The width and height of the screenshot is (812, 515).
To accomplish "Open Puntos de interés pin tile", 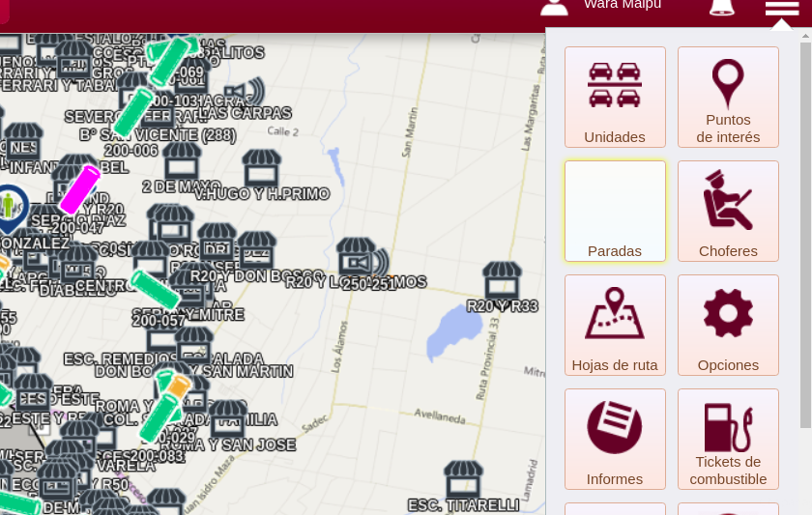I will 728,97.
